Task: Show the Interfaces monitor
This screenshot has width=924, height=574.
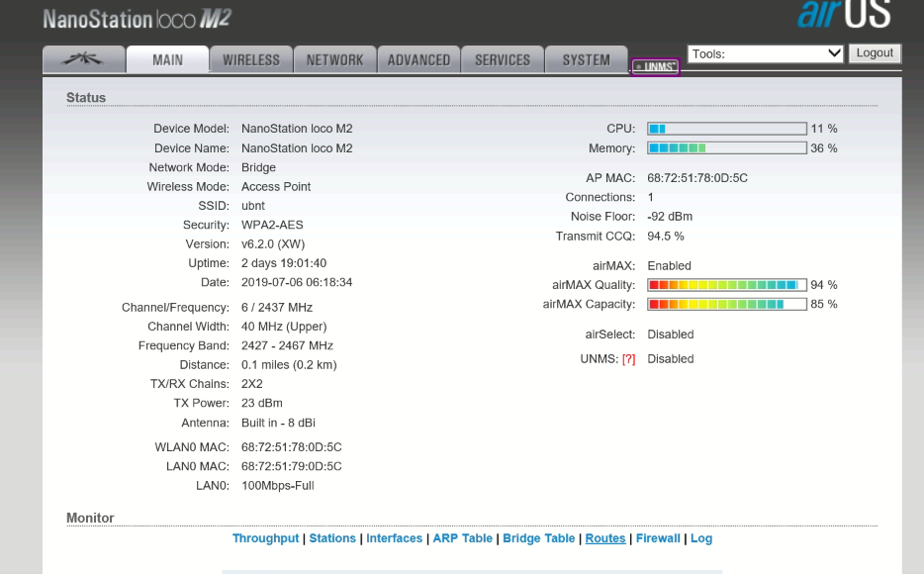Action: pyautogui.click(x=394, y=538)
